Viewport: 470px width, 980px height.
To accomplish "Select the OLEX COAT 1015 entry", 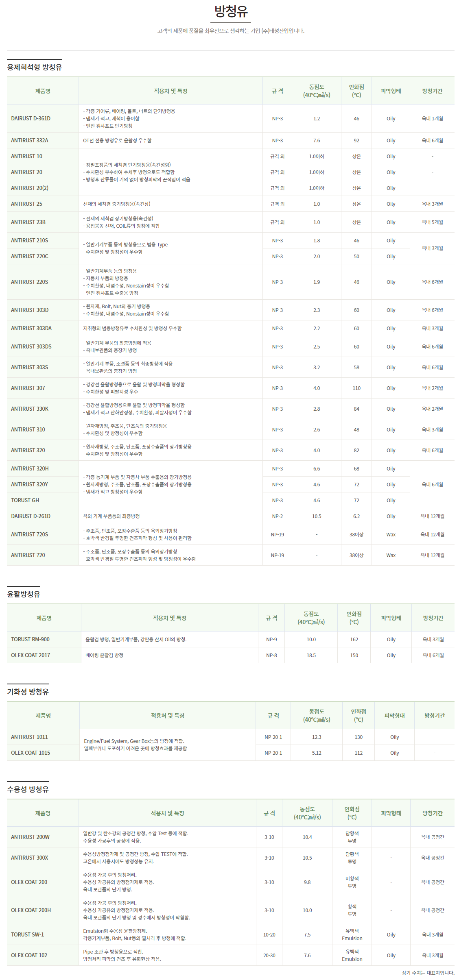I will point(31,753).
